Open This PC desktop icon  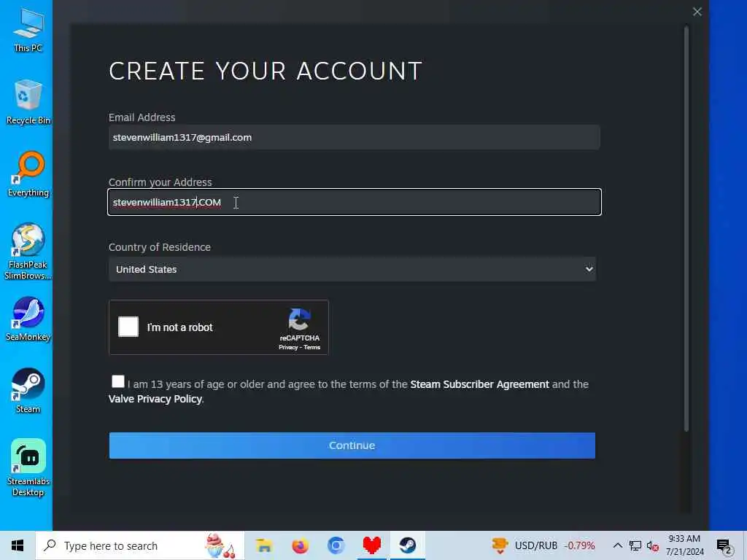point(28,31)
